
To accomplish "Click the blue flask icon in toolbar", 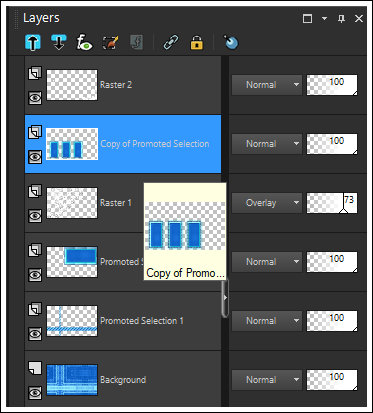I will pyautogui.click(x=231, y=42).
